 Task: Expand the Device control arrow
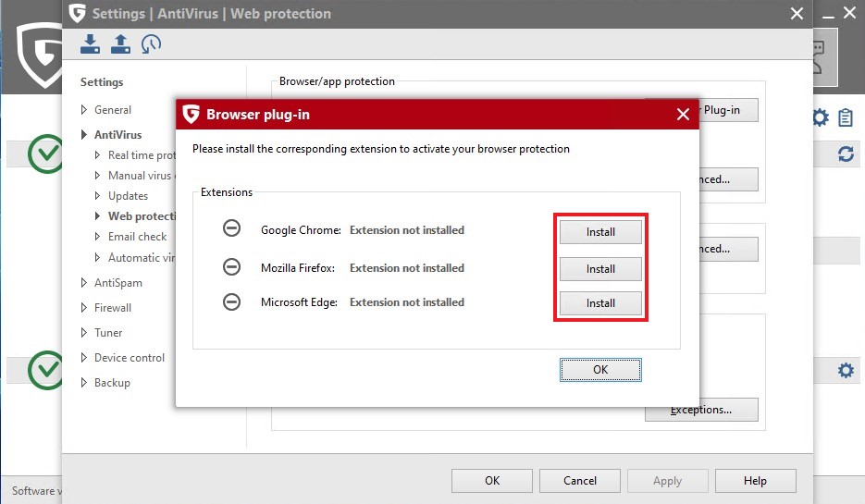(84, 358)
